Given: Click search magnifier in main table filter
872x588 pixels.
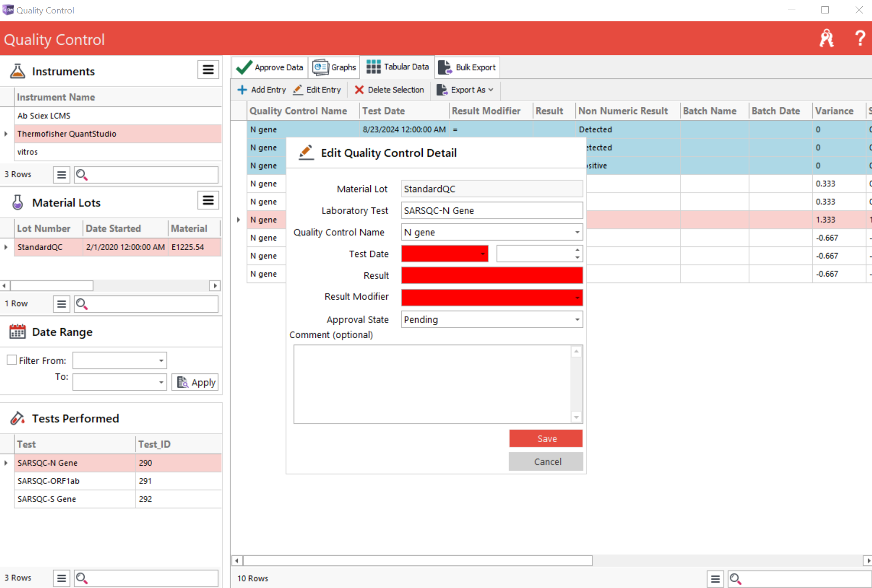Looking at the screenshot, I should [736, 579].
